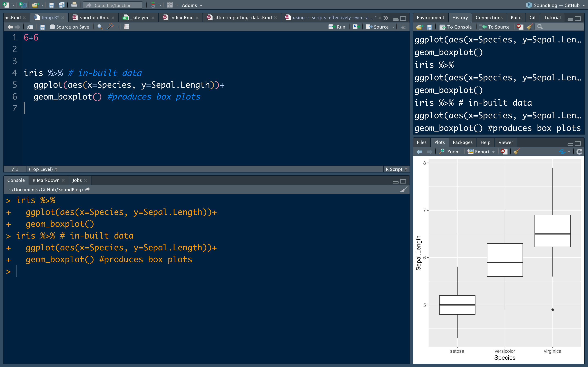588x367 pixels.
Task: Click the Git tab in top-right panel
Action: point(532,17)
